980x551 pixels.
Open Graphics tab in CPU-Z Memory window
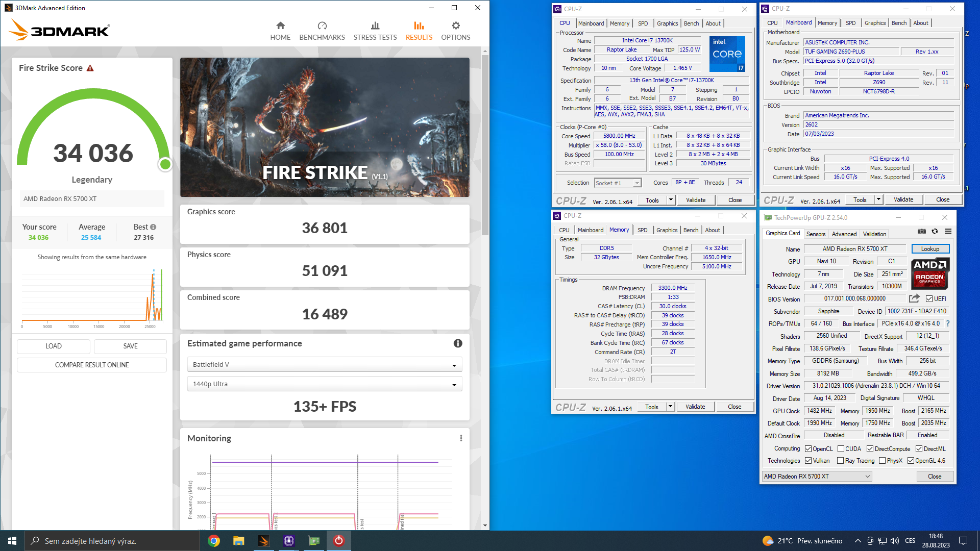coord(667,230)
